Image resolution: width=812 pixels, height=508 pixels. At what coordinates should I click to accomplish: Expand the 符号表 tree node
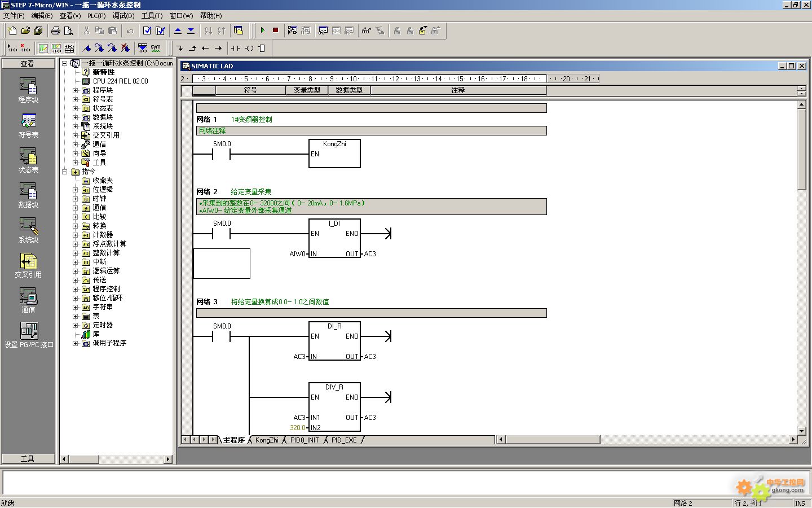coord(75,99)
